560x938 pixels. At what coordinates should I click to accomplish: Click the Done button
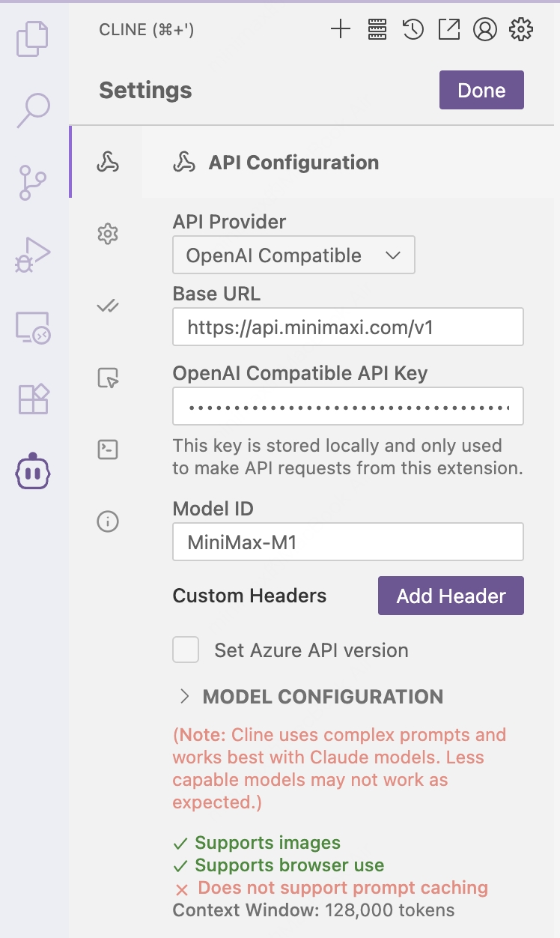click(481, 91)
